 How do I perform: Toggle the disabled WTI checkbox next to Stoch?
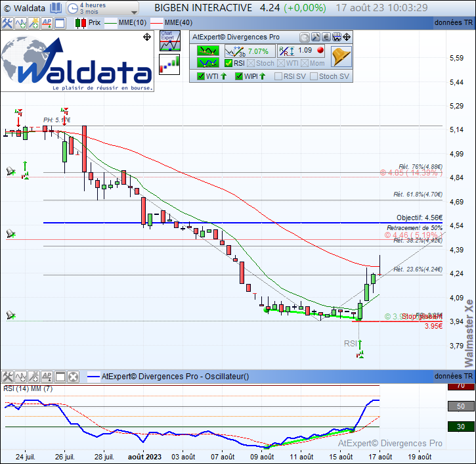tap(281, 63)
